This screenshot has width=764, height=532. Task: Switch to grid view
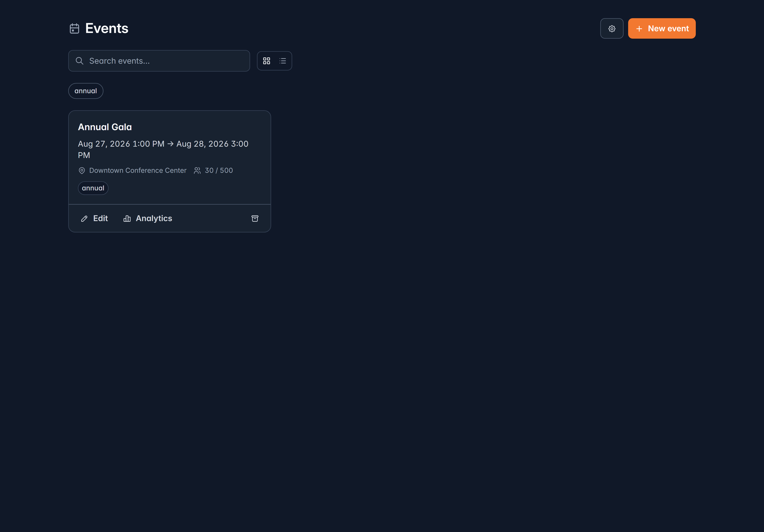(x=267, y=61)
